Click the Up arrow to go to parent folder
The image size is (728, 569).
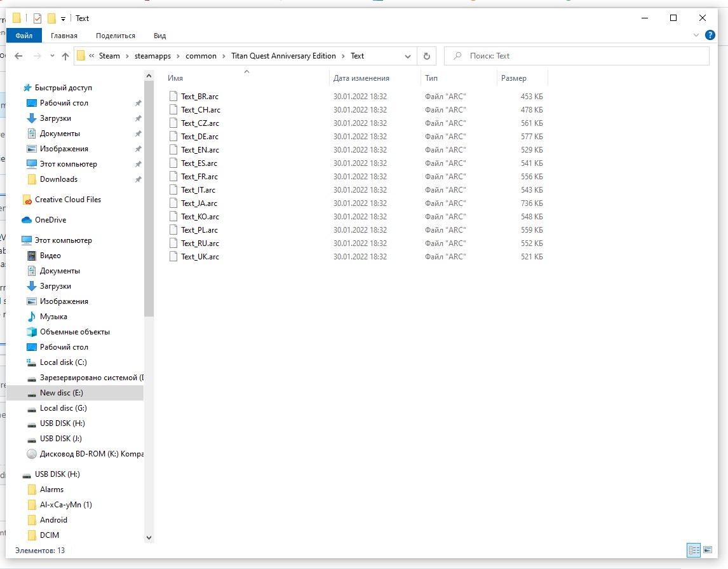click(65, 56)
